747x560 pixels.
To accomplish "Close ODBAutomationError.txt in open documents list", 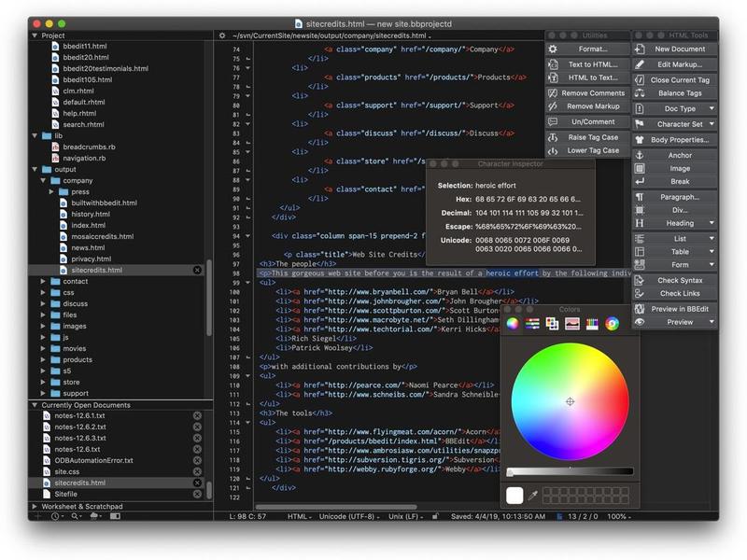I will click(197, 460).
